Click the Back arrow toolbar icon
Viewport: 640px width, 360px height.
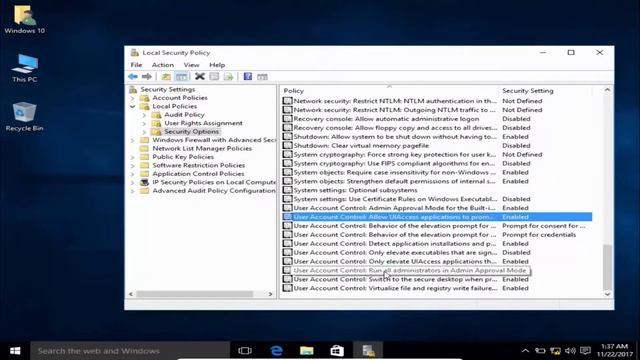[133, 77]
